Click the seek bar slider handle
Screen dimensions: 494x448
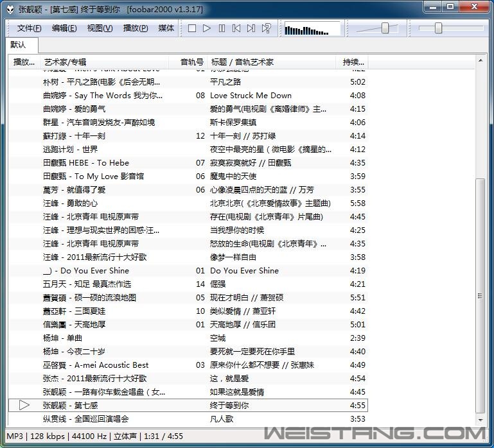(438, 28)
